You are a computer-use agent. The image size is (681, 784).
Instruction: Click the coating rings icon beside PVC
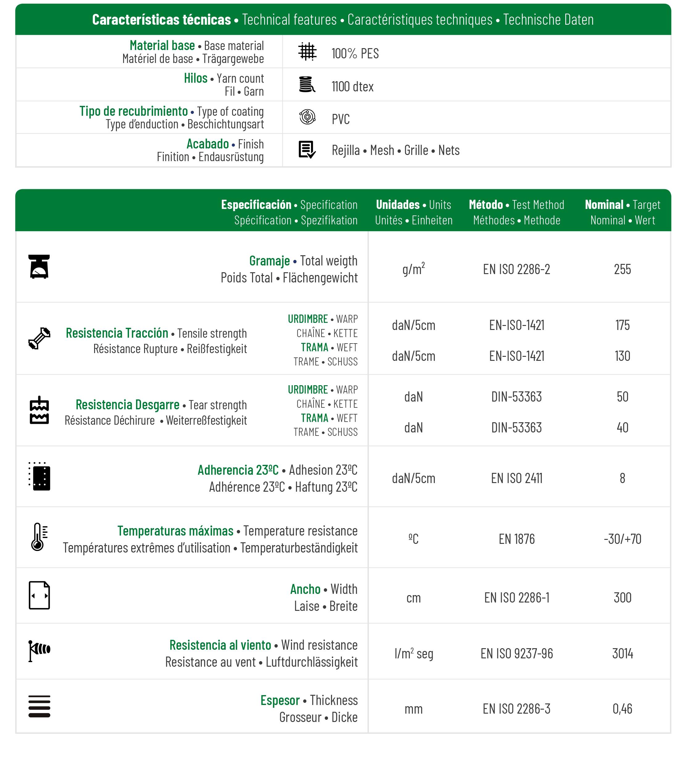(x=307, y=117)
